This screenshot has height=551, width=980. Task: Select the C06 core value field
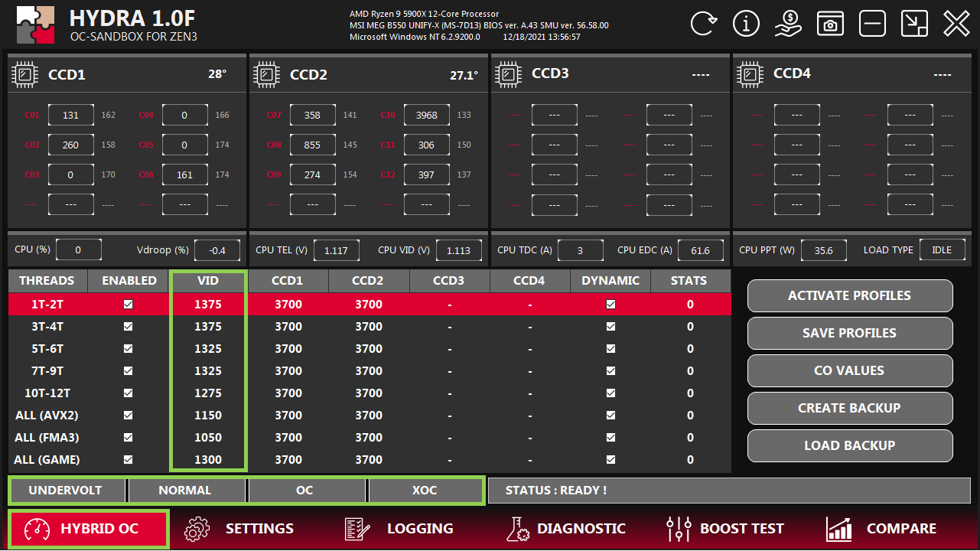pyautogui.click(x=184, y=175)
